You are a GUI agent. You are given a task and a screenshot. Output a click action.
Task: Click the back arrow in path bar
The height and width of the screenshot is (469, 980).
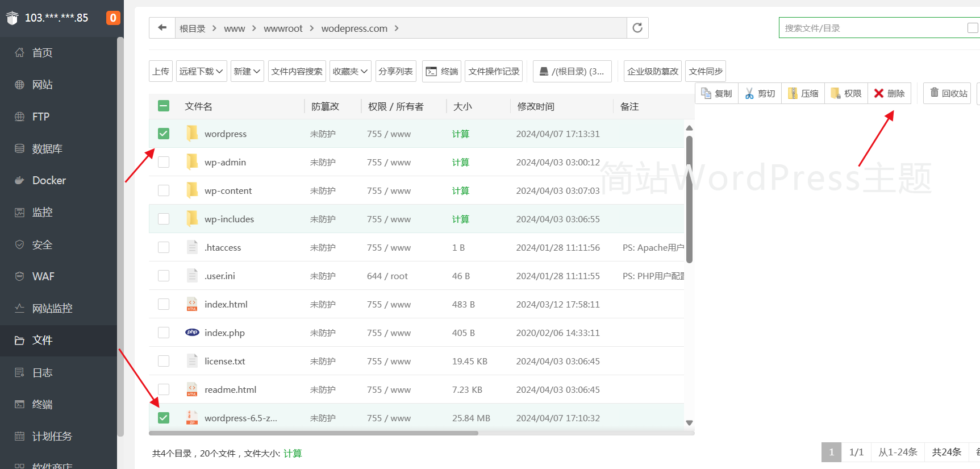(x=162, y=28)
